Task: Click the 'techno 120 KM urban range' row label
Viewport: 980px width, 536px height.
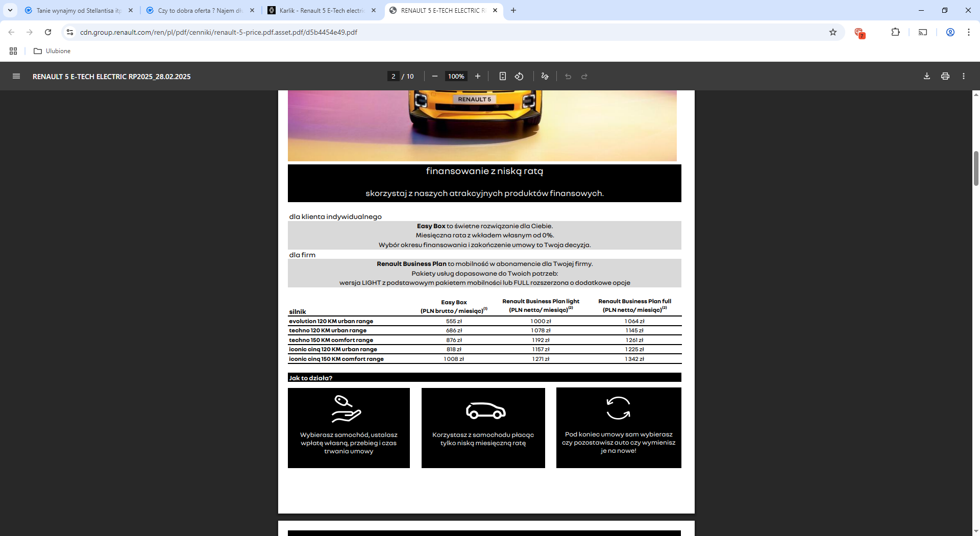Action: tap(328, 330)
